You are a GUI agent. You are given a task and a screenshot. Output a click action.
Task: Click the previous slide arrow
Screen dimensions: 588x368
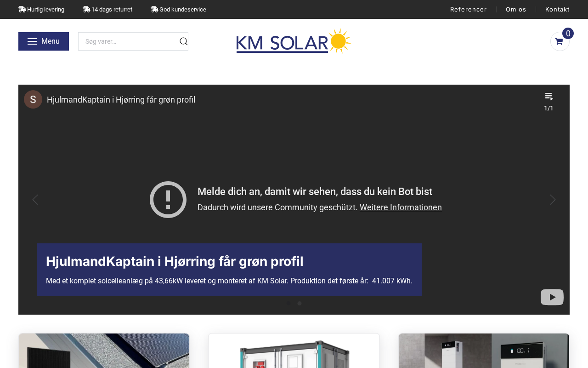coord(35,200)
